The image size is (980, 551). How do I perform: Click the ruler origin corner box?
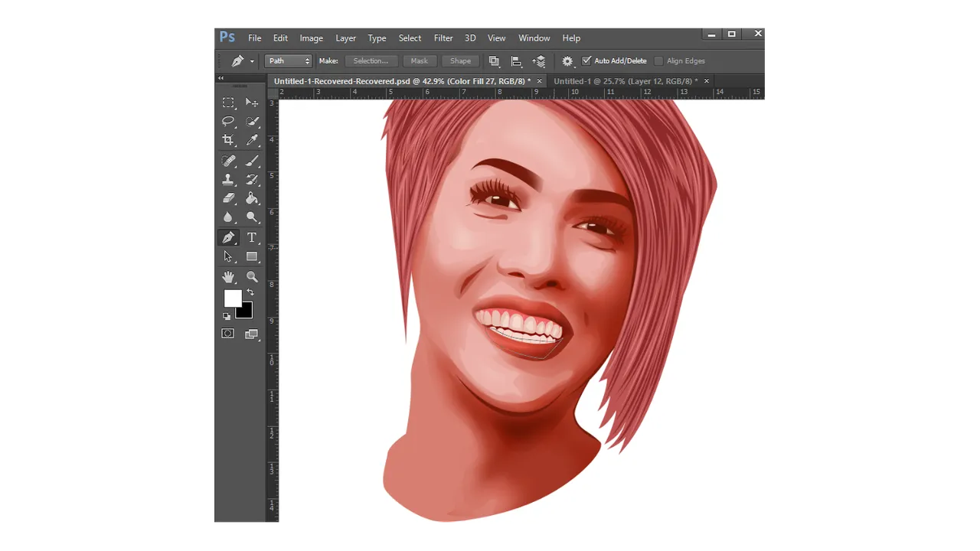click(273, 93)
